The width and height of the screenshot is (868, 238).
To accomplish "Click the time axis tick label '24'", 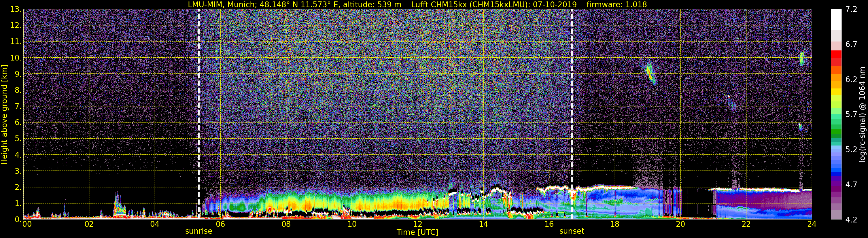I will point(812,224).
